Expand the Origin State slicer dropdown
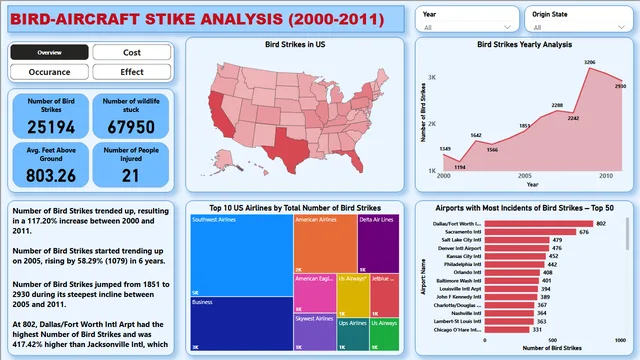Viewport: 640px width, 360px height. (578, 27)
